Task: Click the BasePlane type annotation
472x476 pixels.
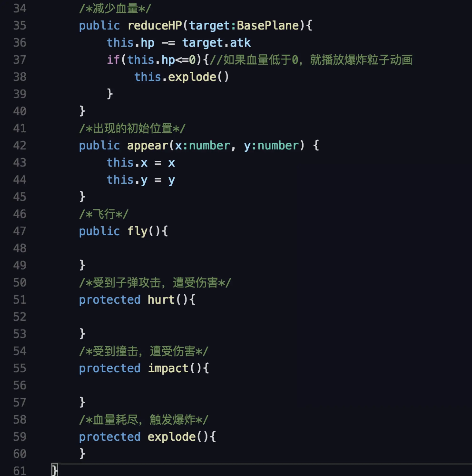Action: 268,25
